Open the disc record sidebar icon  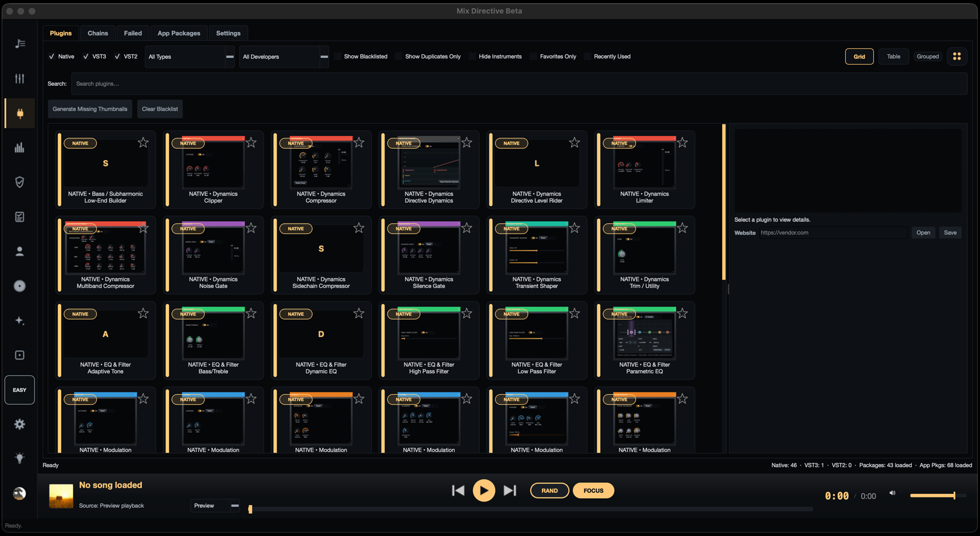click(20, 286)
